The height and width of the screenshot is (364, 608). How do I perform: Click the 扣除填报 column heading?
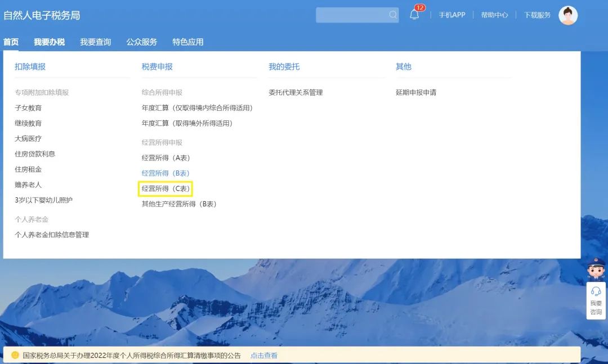click(x=30, y=67)
